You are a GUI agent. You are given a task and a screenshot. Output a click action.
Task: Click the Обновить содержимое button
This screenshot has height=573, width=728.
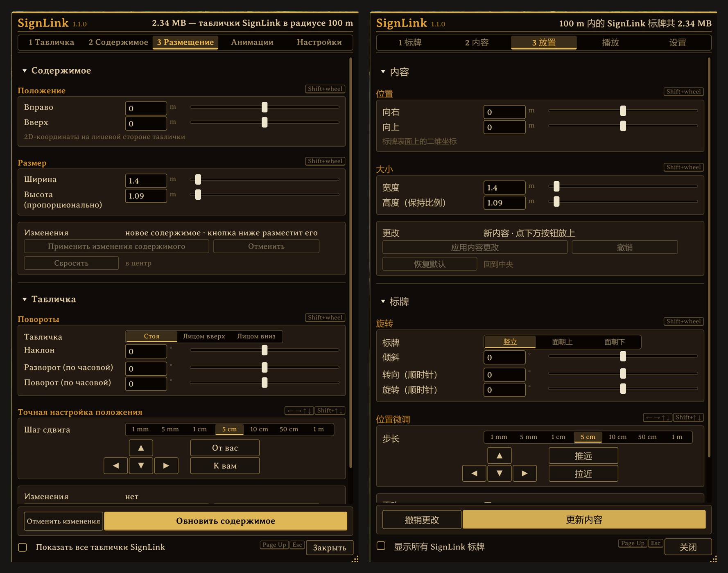[x=226, y=521]
